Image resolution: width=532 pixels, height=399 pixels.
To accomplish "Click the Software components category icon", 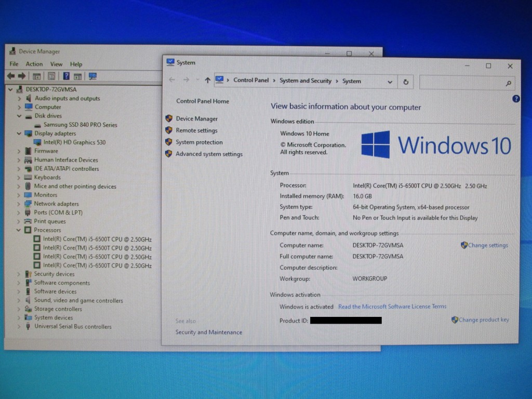I will 28,283.
